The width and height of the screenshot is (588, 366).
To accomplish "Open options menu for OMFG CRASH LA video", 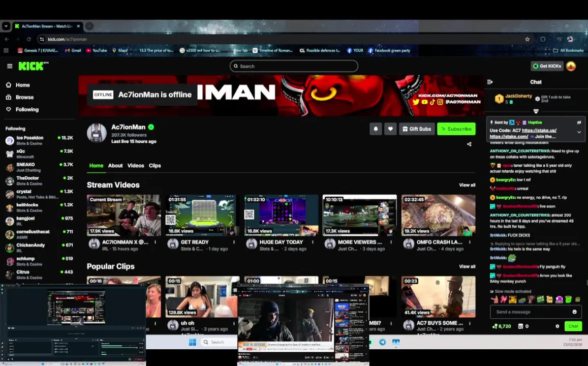I will [x=470, y=242].
